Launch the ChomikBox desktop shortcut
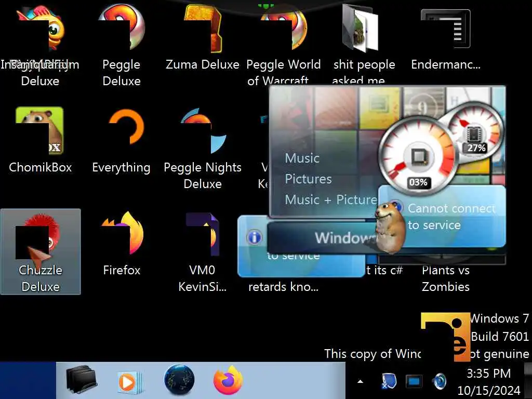The width and height of the screenshot is (532, 399). pos(40,140)
